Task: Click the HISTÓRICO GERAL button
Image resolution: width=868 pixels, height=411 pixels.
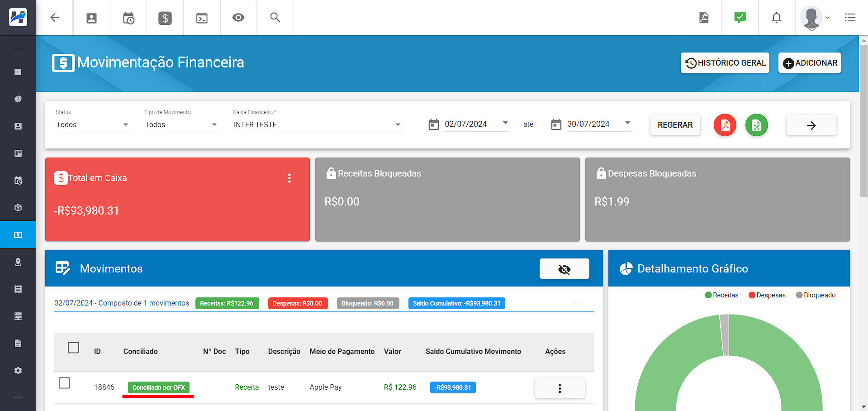Action: (x=725, y=63)
